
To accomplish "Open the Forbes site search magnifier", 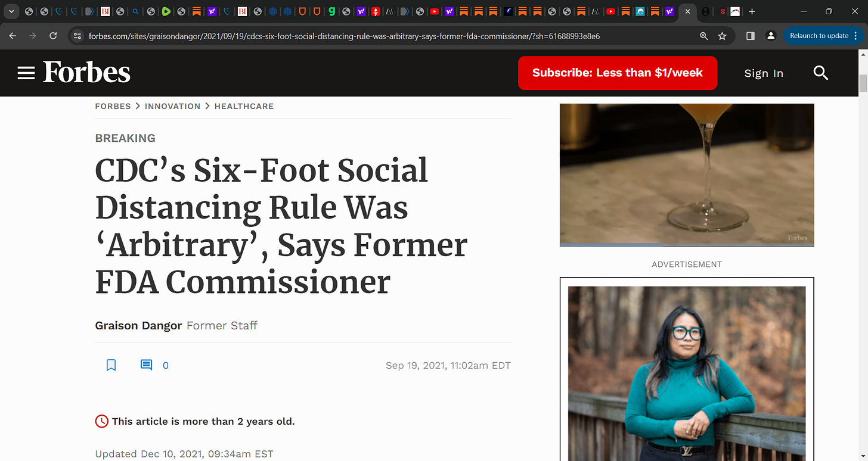I will 821,73.
